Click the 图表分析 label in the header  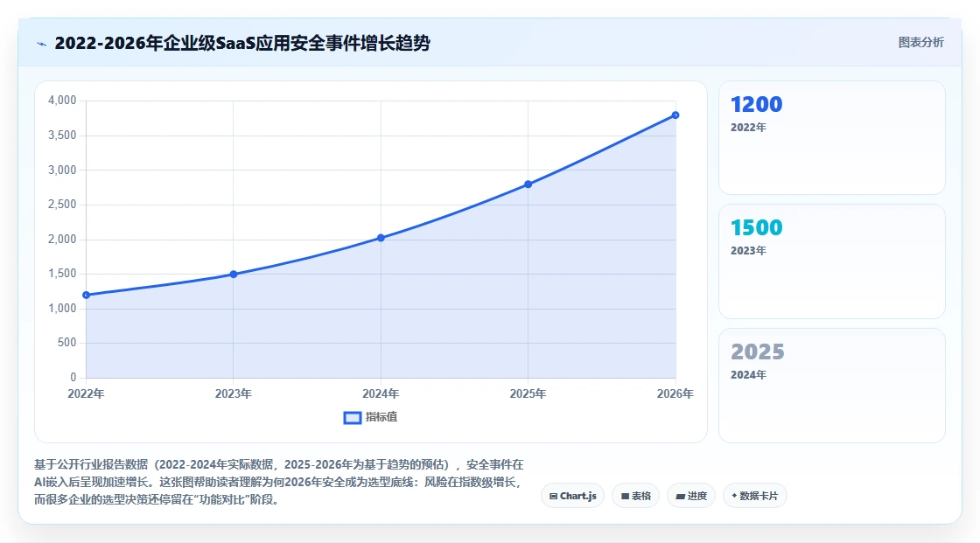[x=920, y=43]
